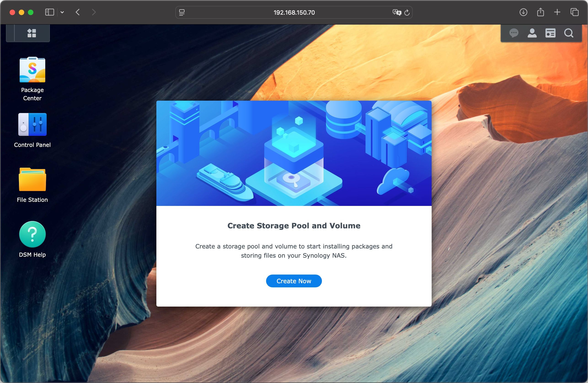Screen dimensions: 588x383
Task: Click the DSM search magnifier
Action: [x=569, y=33]
